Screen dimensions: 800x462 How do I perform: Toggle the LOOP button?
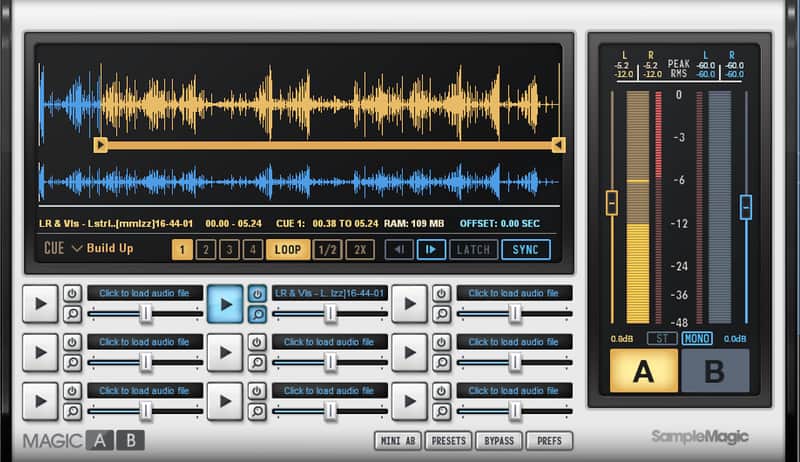tap(288, 249)
